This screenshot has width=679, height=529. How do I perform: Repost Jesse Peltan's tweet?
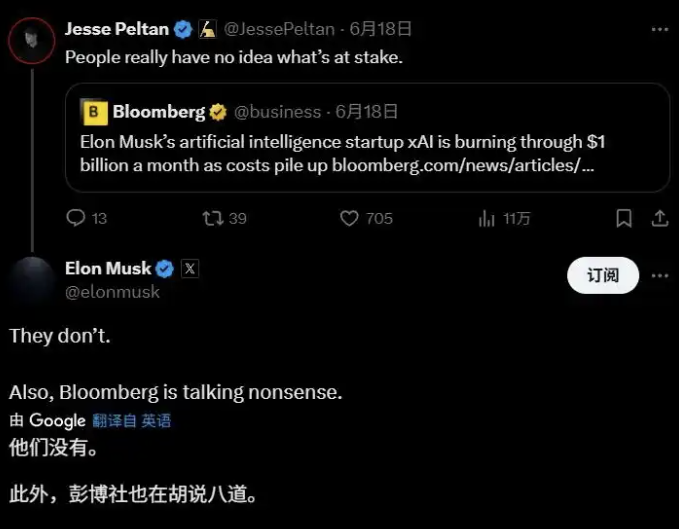pyautogui.click(x=213, y=217)
